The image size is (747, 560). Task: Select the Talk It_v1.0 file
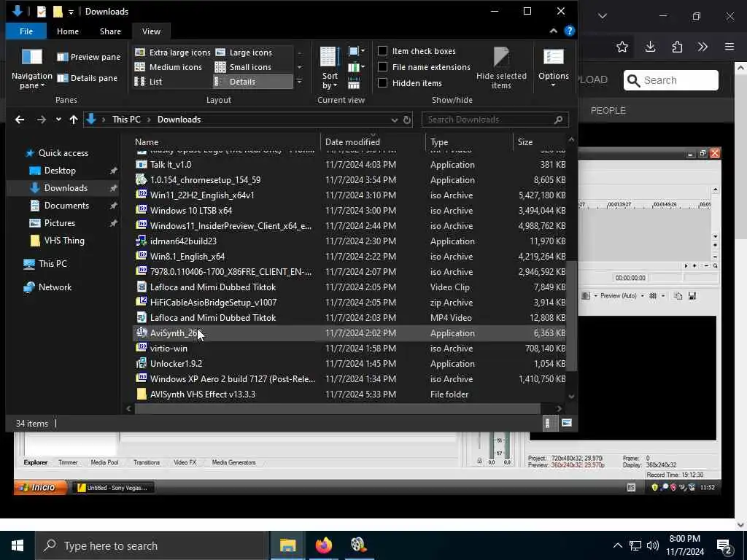349,164
